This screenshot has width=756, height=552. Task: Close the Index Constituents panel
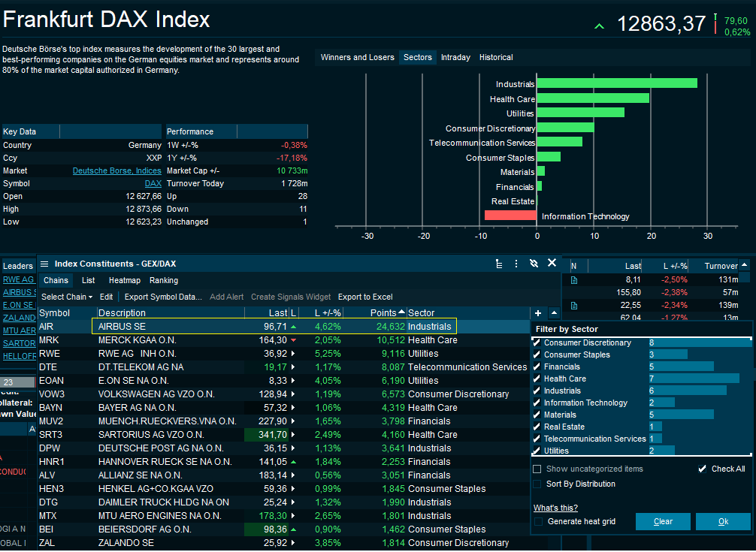tap(552, 263)
